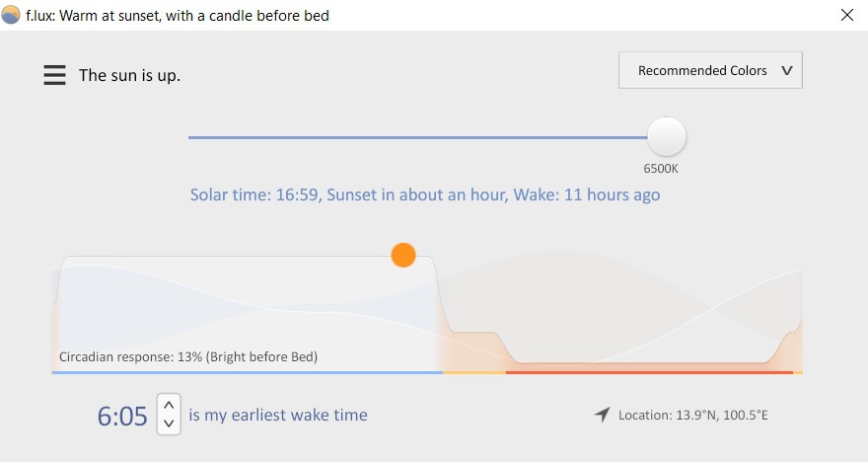Click the red bedtime segment of the timeline bar
Image resolution: width=868 pixels, height=462 pixels.
pos(648,372)
